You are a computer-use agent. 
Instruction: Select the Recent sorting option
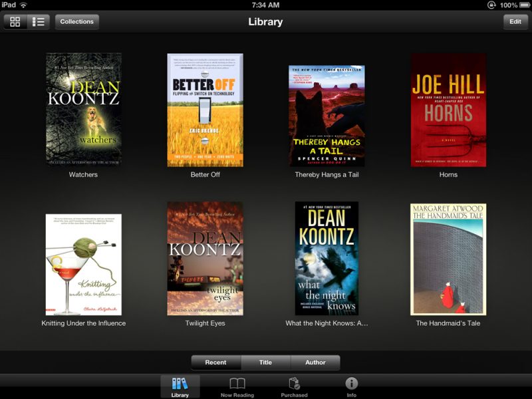[215, 362]
